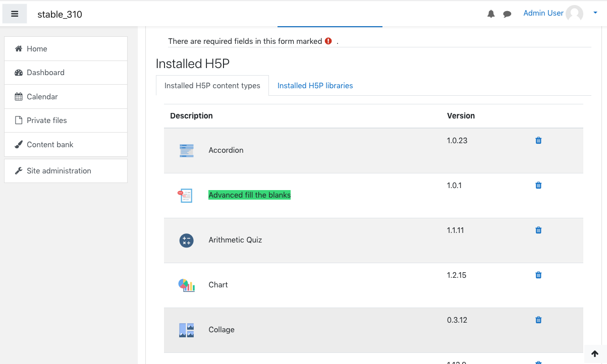
Task: Open Dashboard from the sidebar
Action: pyautogui.click(x=66, y=73)
